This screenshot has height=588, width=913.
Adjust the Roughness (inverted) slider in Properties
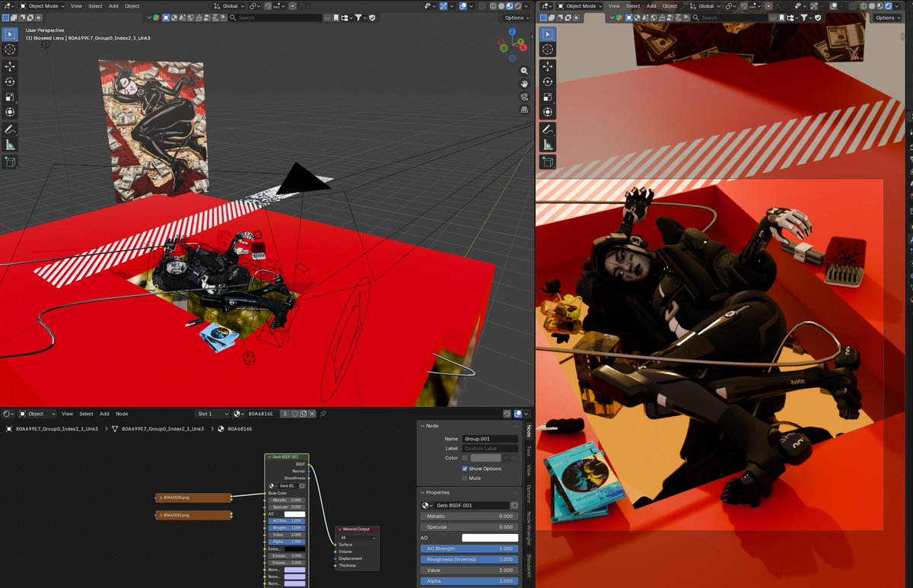point(469,559)
